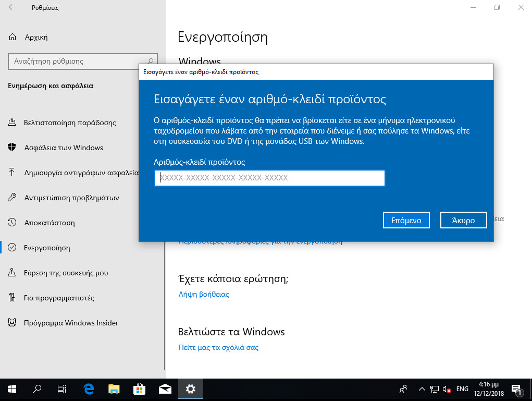This screenshot has height=401, width=532.
Task: Open Task View from the taskbar
Action: [62, 389]
